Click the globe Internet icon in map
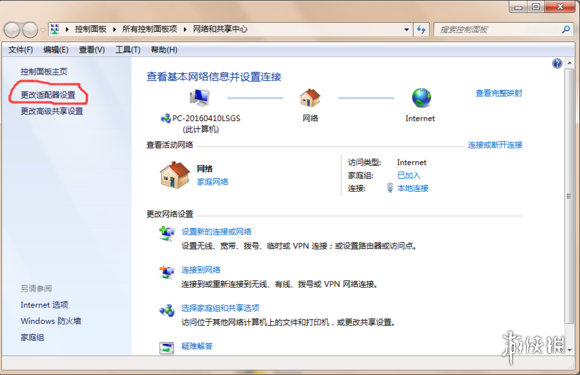Screen dimensions: 580x375 421,98
